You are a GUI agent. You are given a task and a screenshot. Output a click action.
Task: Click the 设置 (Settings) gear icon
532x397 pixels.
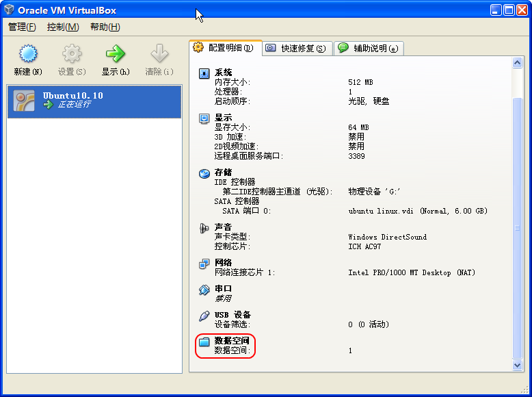click(72, 54)
